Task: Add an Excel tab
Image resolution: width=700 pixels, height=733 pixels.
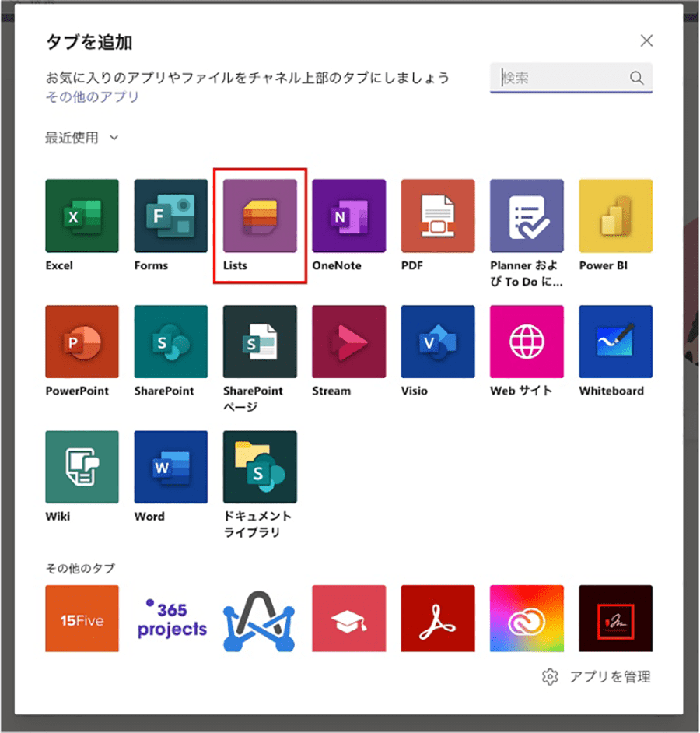Action: [82, 216]
